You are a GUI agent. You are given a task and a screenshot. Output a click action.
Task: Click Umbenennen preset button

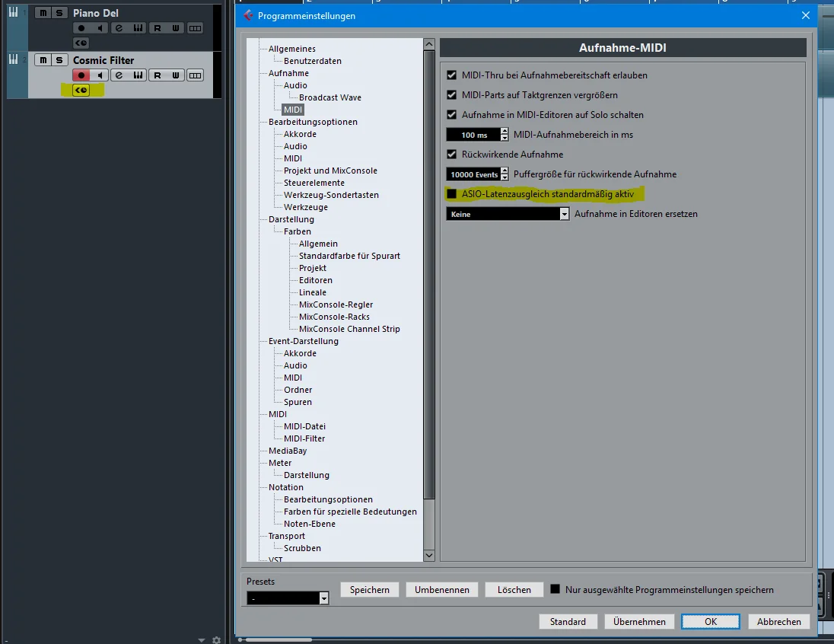[x=442, y=590]
